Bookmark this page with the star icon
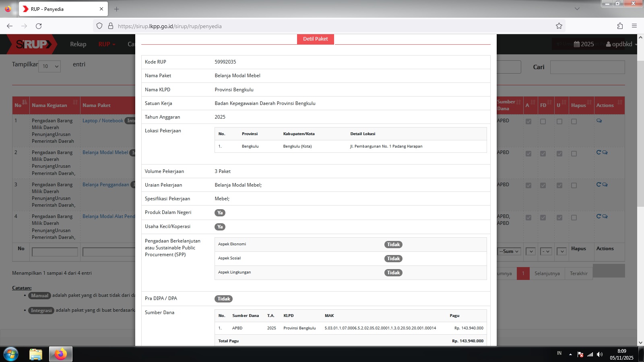This screenshot has height=362, width=644. pos(559,26)
